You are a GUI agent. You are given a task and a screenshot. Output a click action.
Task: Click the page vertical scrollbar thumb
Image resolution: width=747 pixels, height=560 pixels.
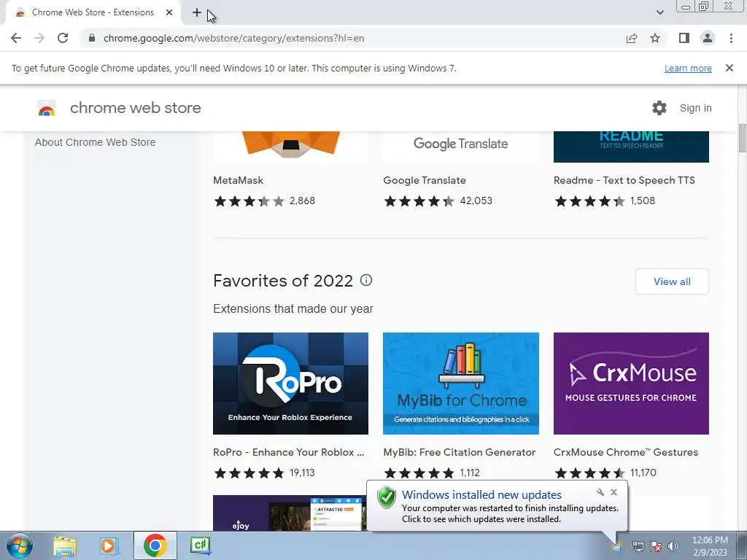tap(742, 138)
